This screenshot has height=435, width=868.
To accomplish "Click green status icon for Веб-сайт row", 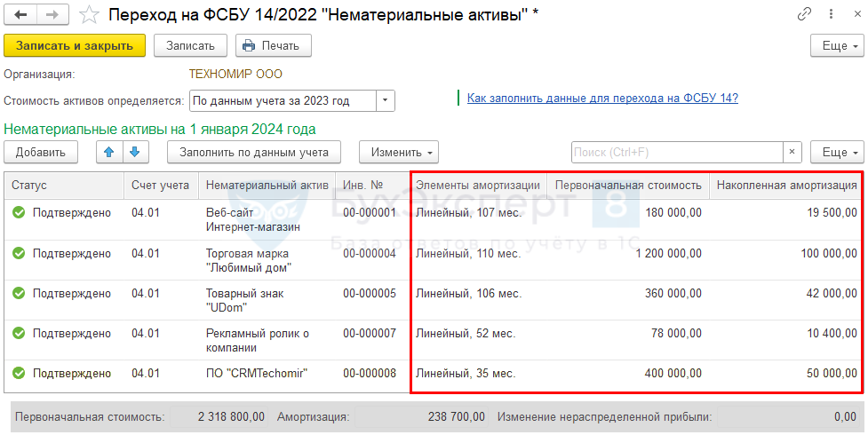I will pos(19,212).
